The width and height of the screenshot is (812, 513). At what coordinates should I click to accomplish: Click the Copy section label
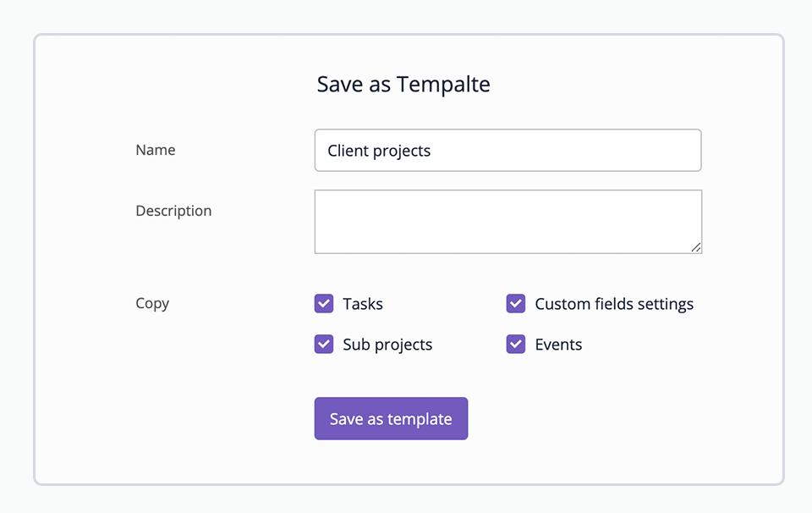[x=152, y=303]
